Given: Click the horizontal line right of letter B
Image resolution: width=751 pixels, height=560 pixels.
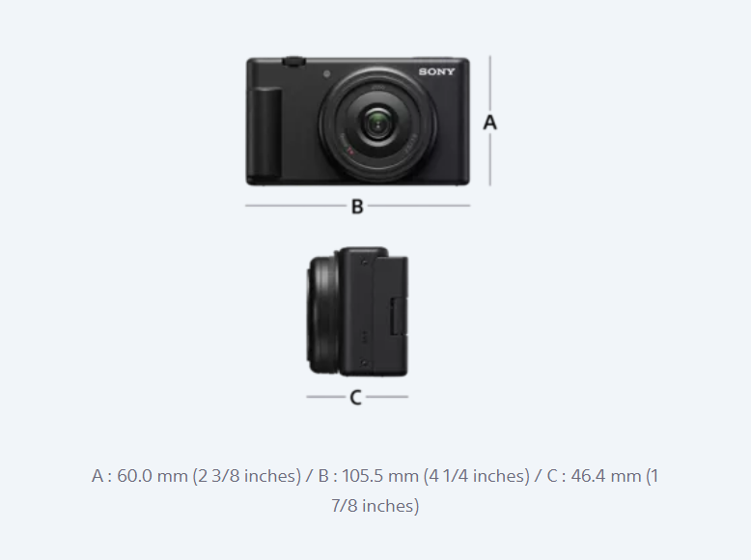Looking at the screenshot, I should tap(419, 206).
